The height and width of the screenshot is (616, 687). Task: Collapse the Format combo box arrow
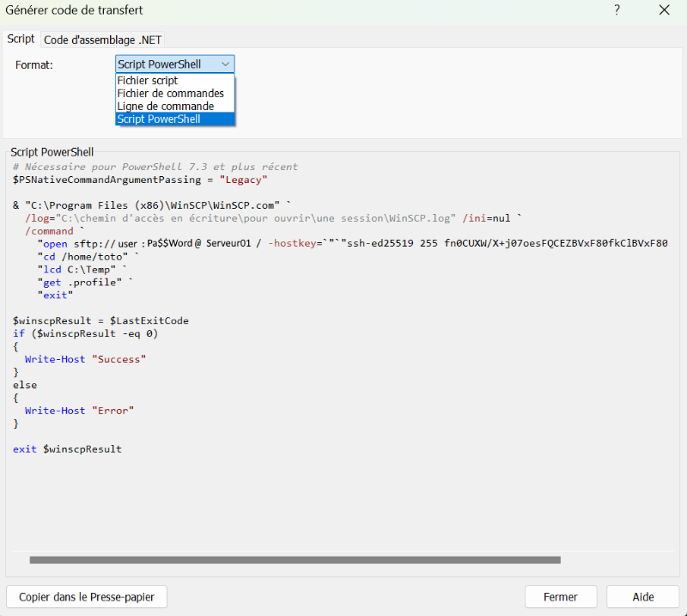(x=225, y=64)
